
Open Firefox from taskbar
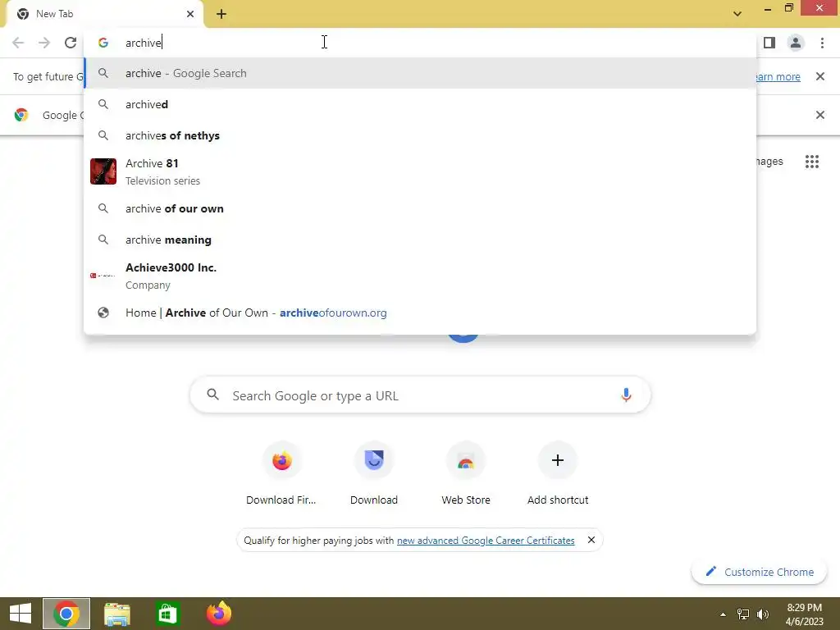pyautogui.click(x=218, y=614)
